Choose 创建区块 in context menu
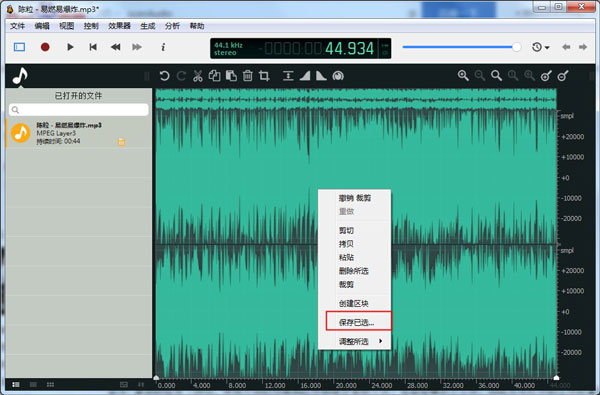The image size is (600, 395). pyautogui.click(x=354, y=304)
